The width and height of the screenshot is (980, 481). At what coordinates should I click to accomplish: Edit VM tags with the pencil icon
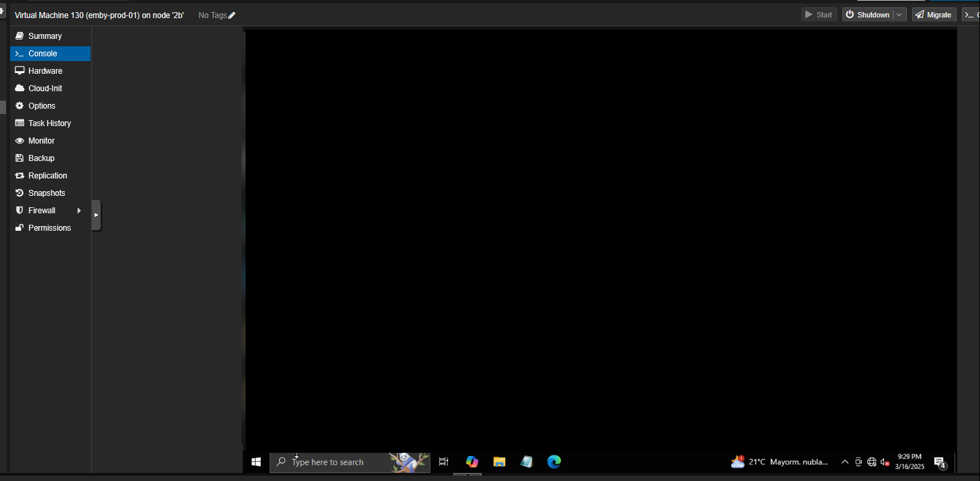pos(232,15)
